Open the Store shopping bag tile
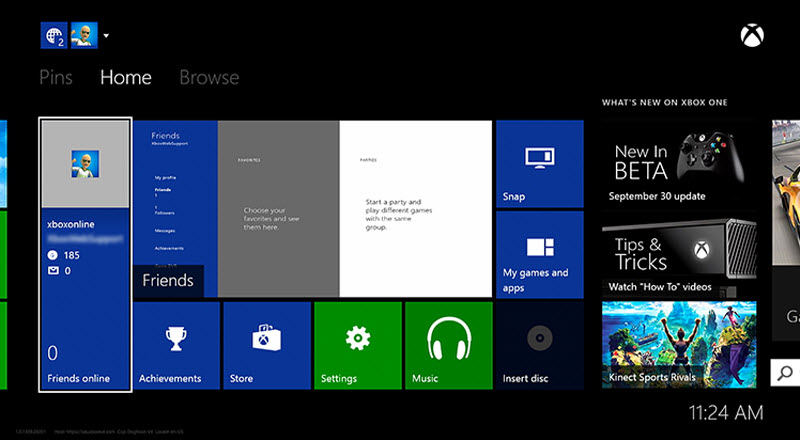The height and width of the screenshot is (440, 800). pyautogui.click(x=266, y=346)
